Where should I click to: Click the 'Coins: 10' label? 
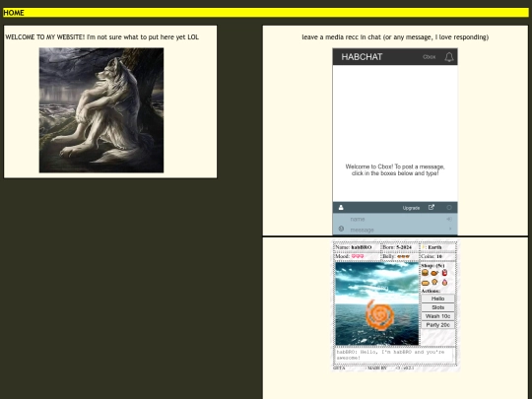pos(432,256)
